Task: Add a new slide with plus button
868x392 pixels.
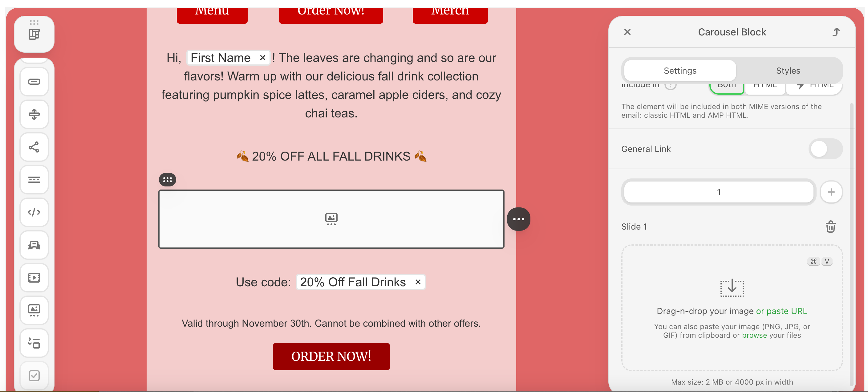Action: click(x=831, y=192)
